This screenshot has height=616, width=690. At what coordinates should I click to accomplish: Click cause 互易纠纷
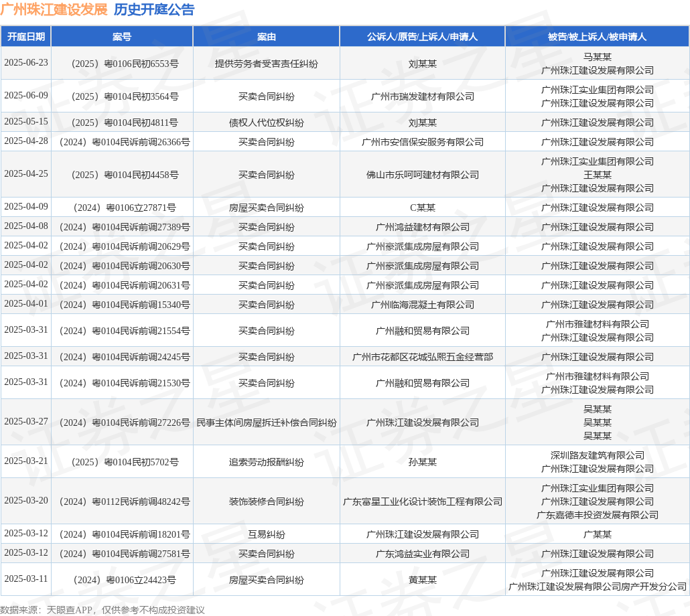(266, 535)
